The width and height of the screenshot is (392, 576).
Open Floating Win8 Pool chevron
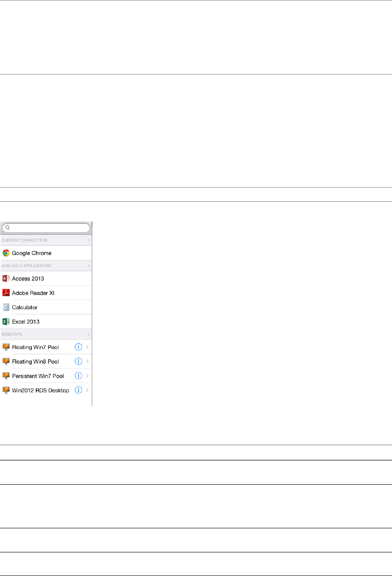(x=87, y=361)
